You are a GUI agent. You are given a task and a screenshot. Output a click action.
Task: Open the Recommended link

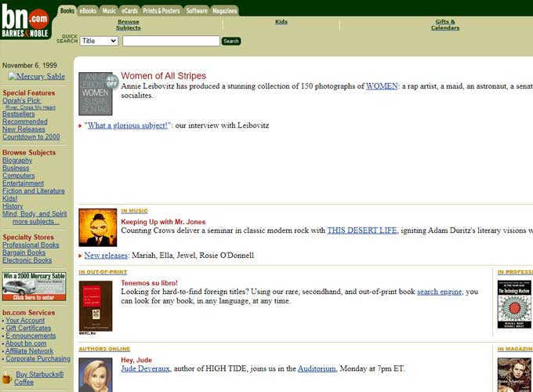coord(25,122)
